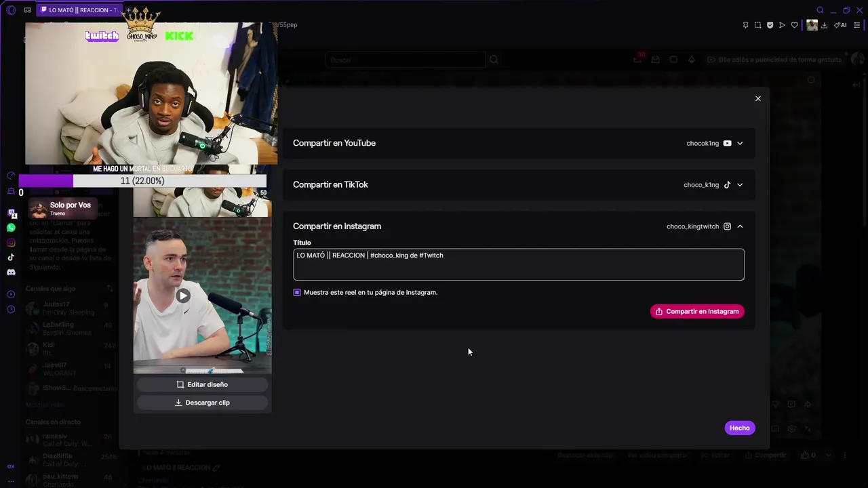Close the share clip dialog
The height and width of the screenshot is (488, 868).
[758, 98]
